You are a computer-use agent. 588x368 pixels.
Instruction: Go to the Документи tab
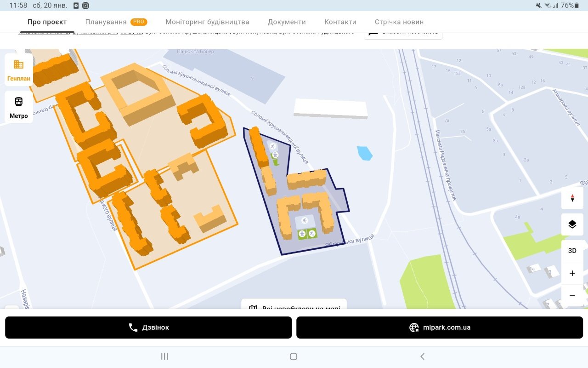287,22
